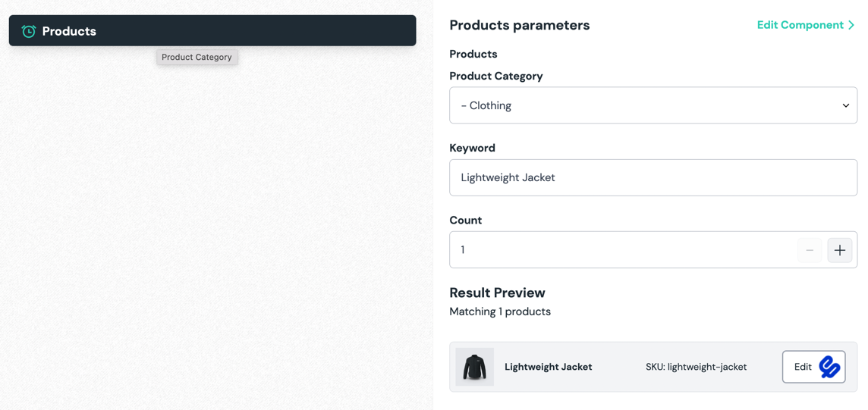Screen dimensions: 868x410
Task: Click the Result Preview heading
Action: click(497, 293)
